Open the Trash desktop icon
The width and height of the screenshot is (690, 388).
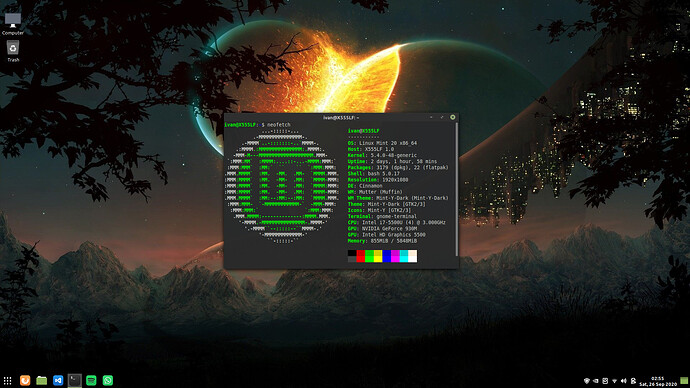(x=13, y=51)
